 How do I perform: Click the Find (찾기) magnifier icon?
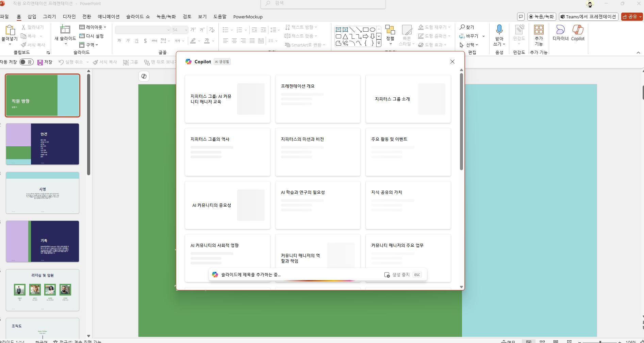(462, 27)
